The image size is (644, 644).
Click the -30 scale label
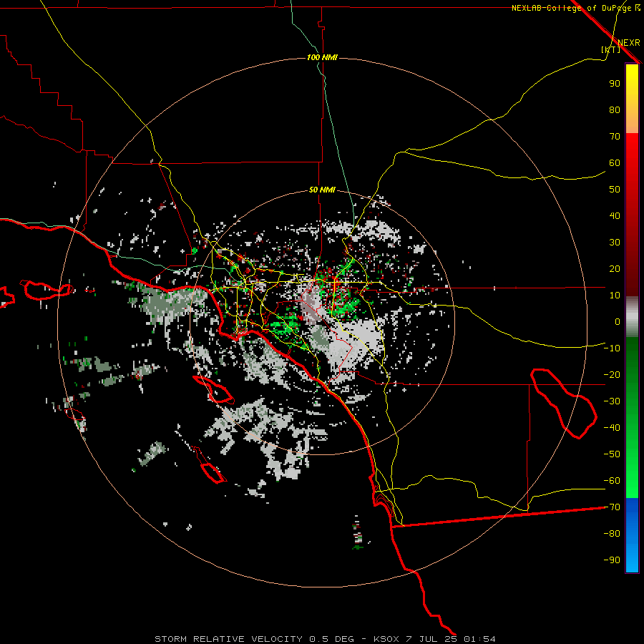coord(612,401)
